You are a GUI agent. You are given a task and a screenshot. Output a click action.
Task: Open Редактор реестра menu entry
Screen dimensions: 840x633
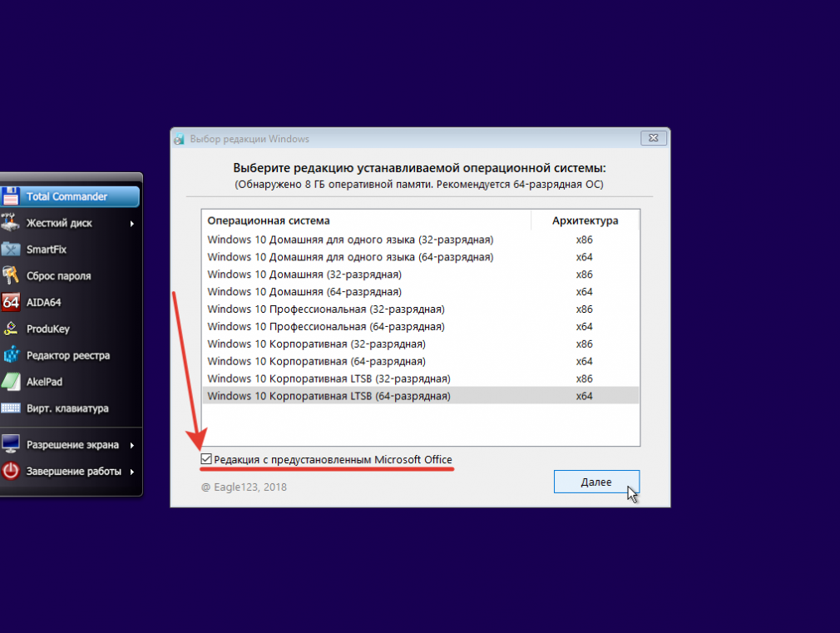click(x=70, y=355)
